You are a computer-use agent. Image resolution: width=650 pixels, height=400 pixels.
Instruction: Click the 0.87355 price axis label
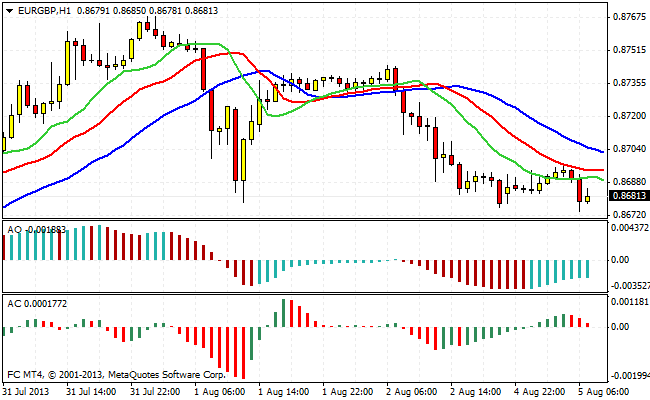[x=629, y=83]
